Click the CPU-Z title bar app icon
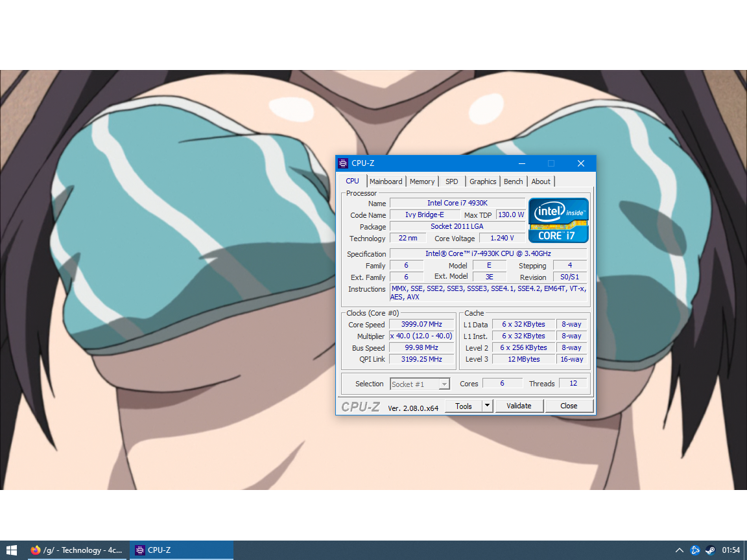The image size is (747, 560). [x=343, y=163]
